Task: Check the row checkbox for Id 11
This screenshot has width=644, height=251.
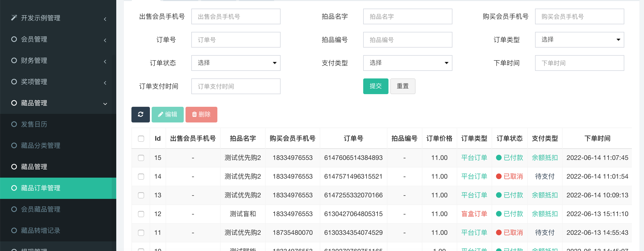Action: [141, 233]
